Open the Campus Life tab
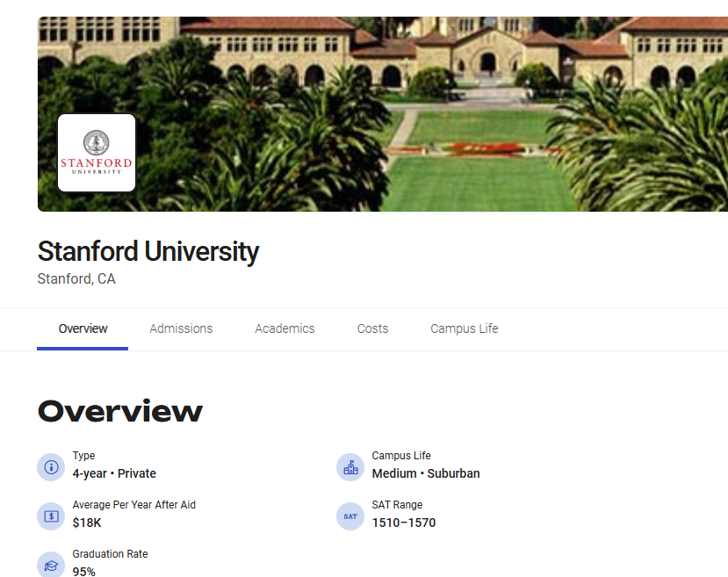This screenshot has width=728, height=577. 464,328
